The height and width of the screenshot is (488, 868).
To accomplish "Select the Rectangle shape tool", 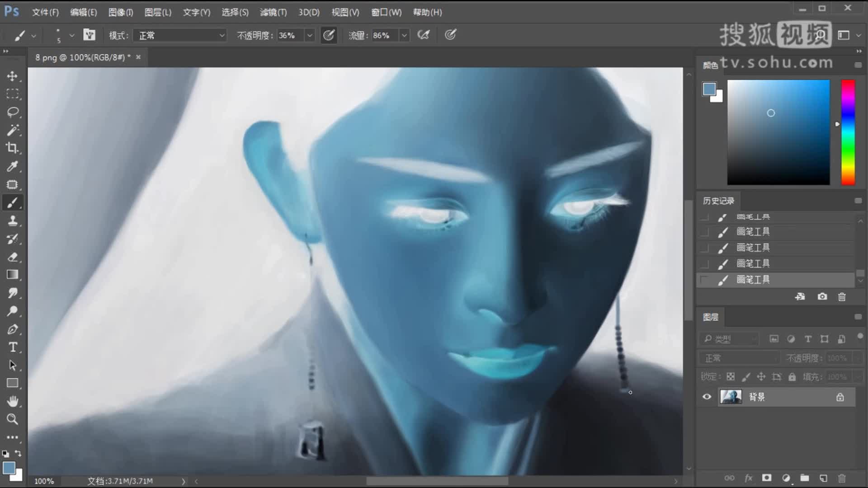I will (x=13, y=383).
